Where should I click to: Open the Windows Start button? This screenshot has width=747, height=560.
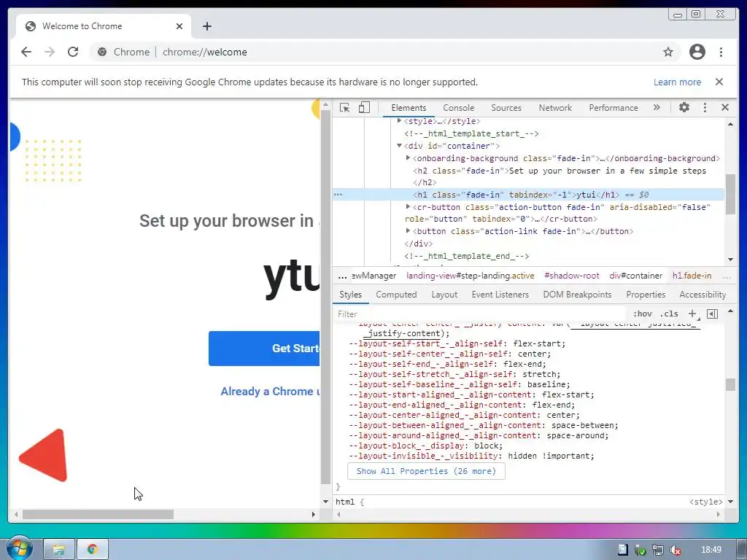coord(19,548)
